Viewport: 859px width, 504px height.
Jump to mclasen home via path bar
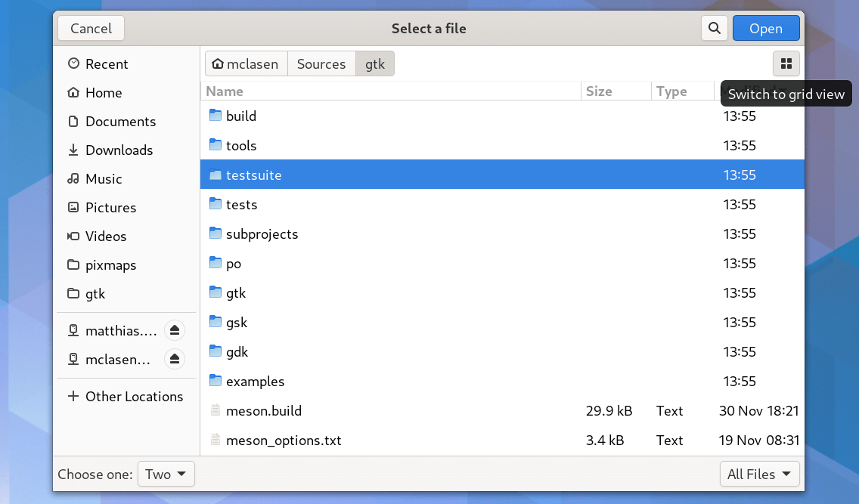tap(246, 63)
